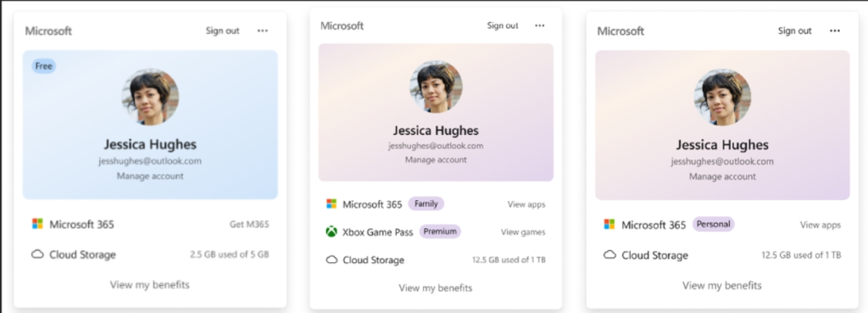
Task: Click View apps next to Personal badge
Action: pyautogui.click(x=821, y=225)
